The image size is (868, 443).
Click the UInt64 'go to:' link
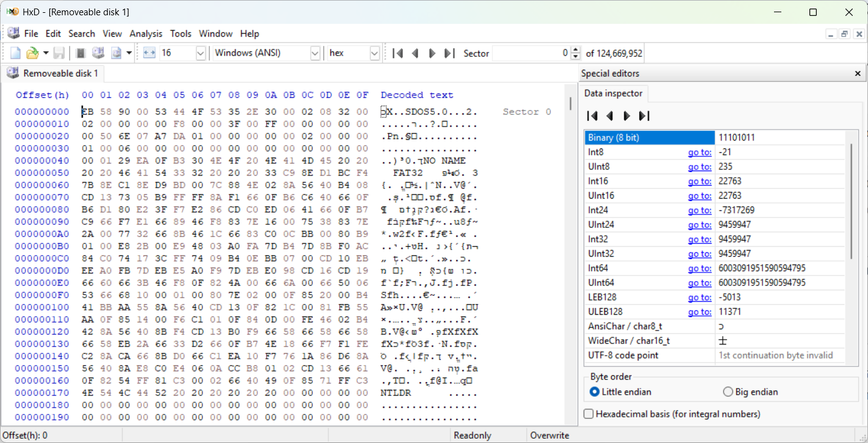pyautogui.click(x=700, y=282)
